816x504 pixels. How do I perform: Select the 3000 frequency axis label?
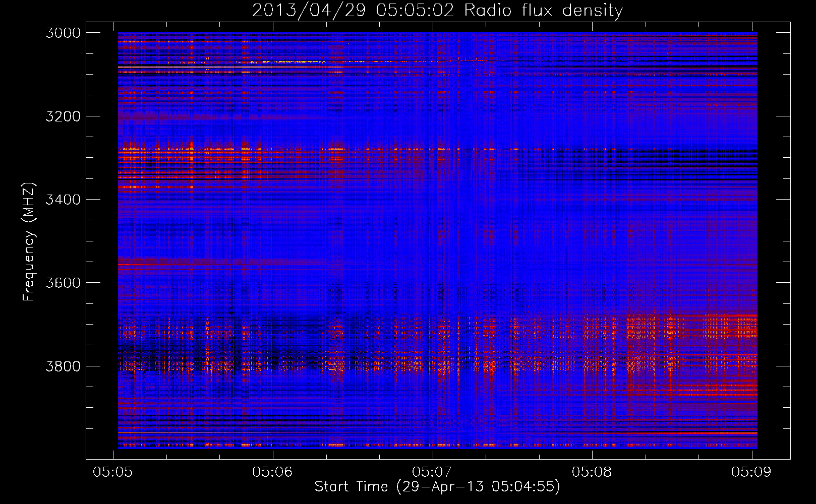click(x=63, y=33)
